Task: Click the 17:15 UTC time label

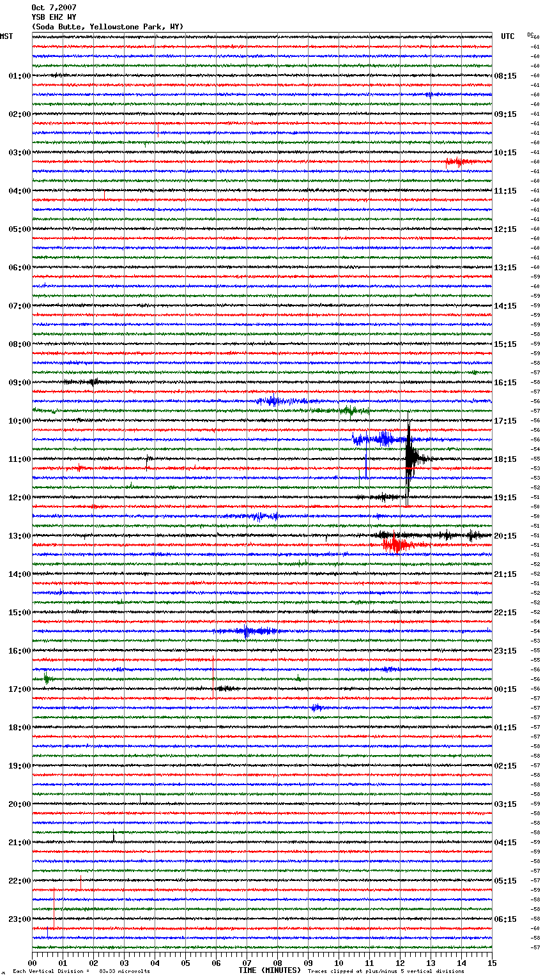Action: [505, 421]
